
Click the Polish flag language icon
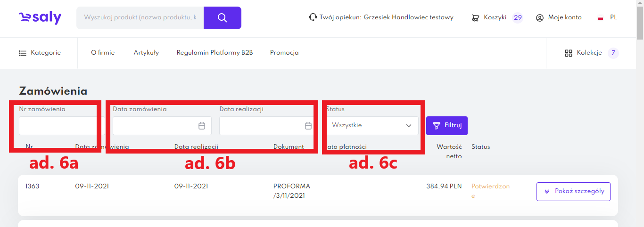point(601,18)
